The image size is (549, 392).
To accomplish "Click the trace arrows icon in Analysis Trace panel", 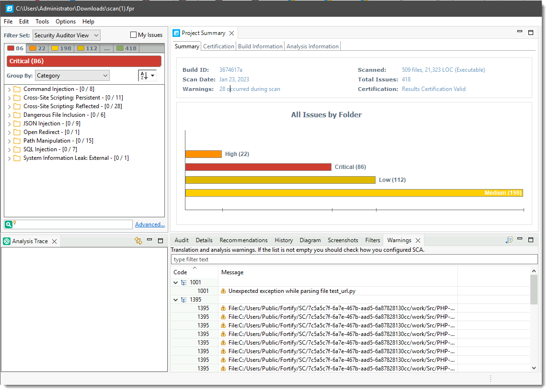I will tap(138, 240).
